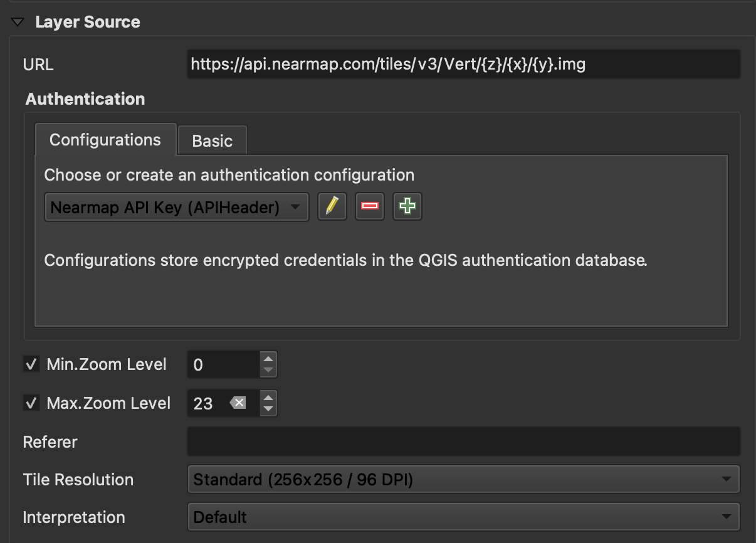Switch to the Basic authentication tab
This screenshot has height=543, width=756.
(212, 140)
